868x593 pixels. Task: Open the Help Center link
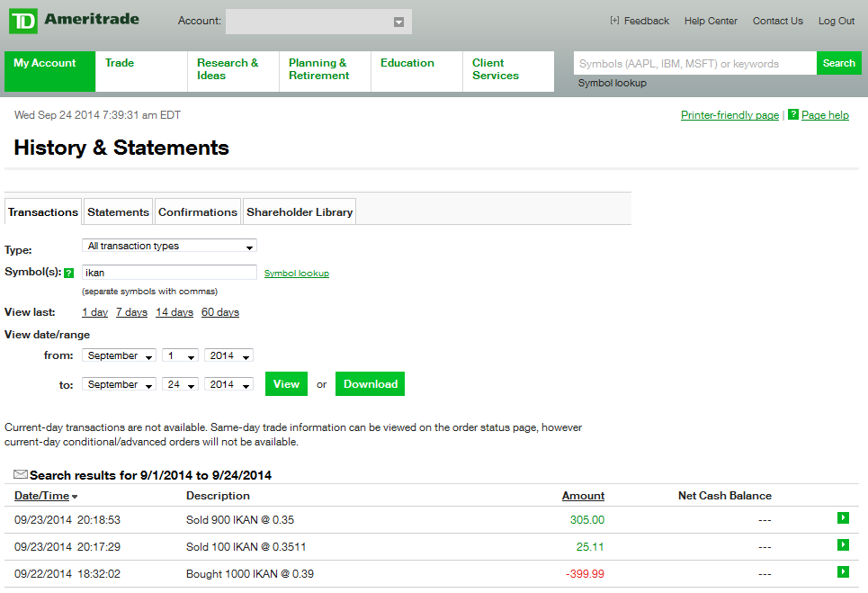(x=711, y=21)
